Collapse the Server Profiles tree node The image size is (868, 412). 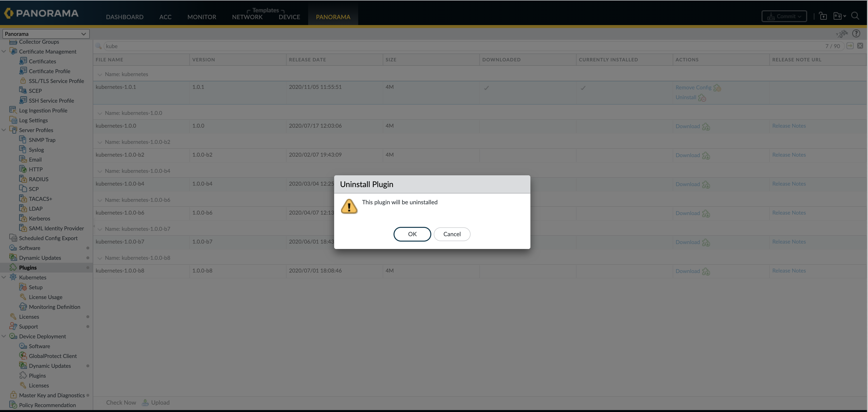pos(4,130)
